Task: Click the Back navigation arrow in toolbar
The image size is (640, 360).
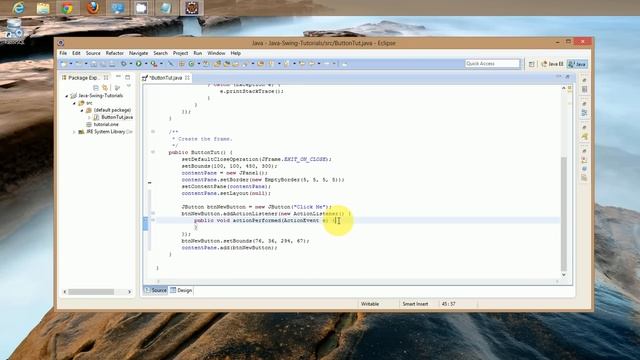Action: (313, 64)
